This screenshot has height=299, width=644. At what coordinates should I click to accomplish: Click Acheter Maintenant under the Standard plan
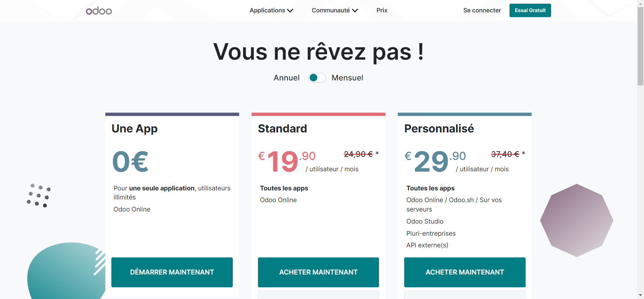[318, 272]
